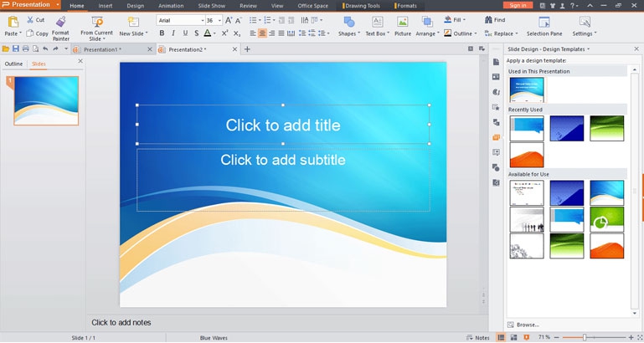Viewport: 644px width, 343px height.
Task: Toggle bold formatting
Action: [x=162, y=33]
